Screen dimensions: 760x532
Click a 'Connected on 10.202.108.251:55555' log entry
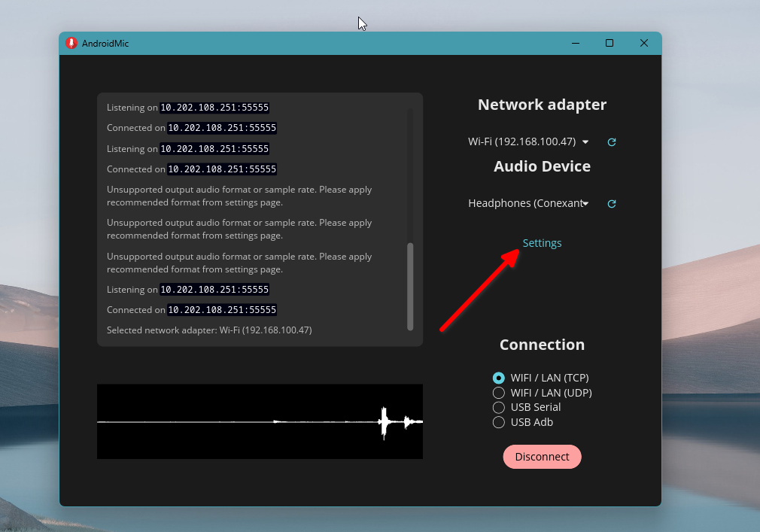(x=190, y=127)
